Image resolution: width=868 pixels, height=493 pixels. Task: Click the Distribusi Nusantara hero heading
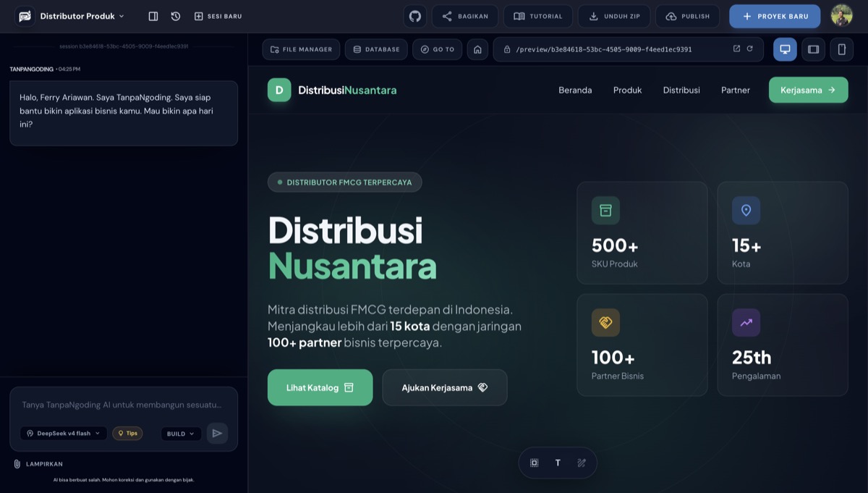(x=352, y=248)
